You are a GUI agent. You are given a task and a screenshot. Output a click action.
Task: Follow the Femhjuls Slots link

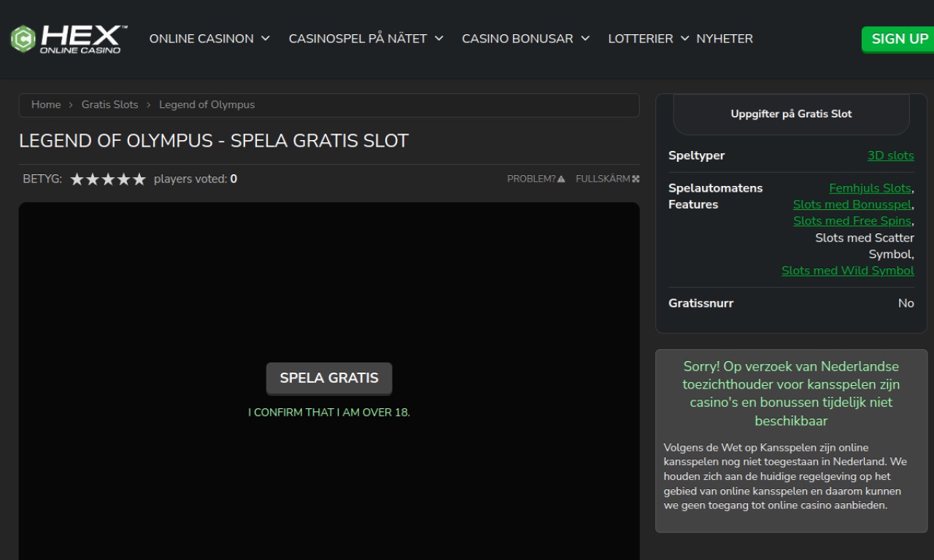[870, 188]
